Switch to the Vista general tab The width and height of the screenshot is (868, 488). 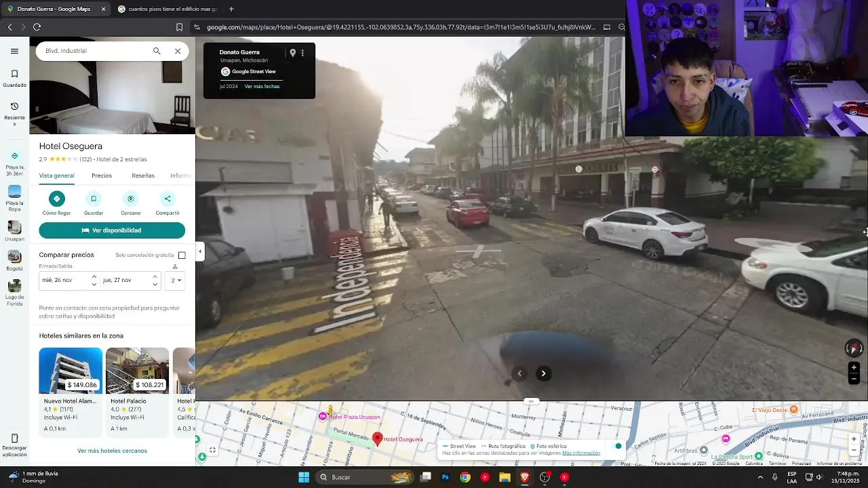pos(56,176)
